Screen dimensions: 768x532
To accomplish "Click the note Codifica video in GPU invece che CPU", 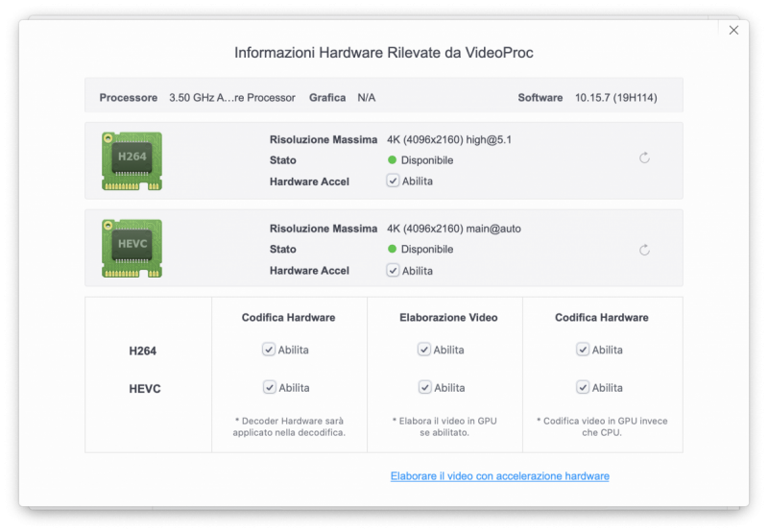I will point(602,426).
